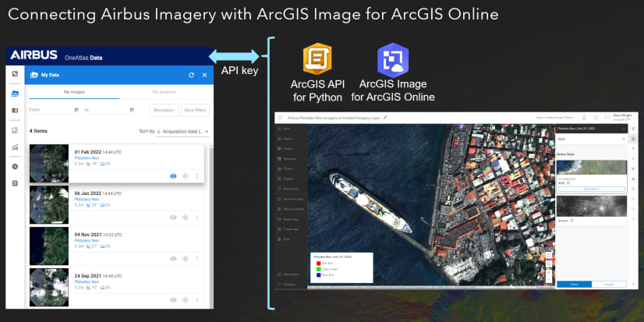The height and width of the screenshot is (322, 644).
Task: Click Pléiades Neo link under 06 Jan 2022
Action: (x=87, y=199)
